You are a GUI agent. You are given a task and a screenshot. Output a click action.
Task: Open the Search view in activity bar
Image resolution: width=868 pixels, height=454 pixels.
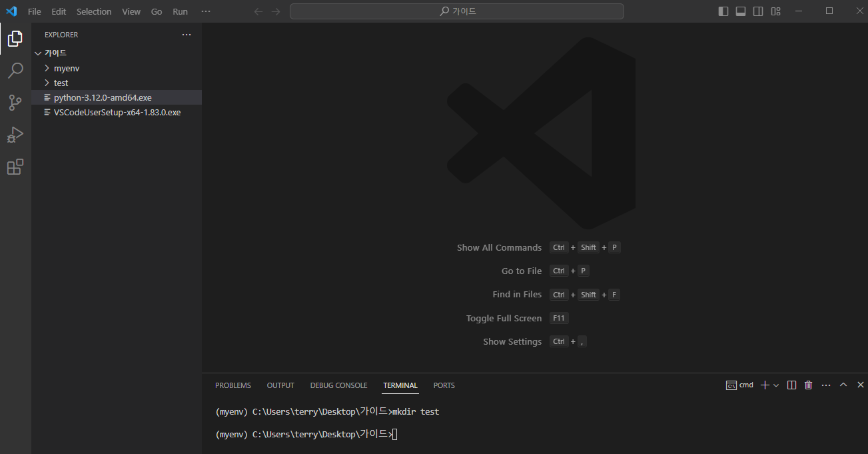coord(15,71)
